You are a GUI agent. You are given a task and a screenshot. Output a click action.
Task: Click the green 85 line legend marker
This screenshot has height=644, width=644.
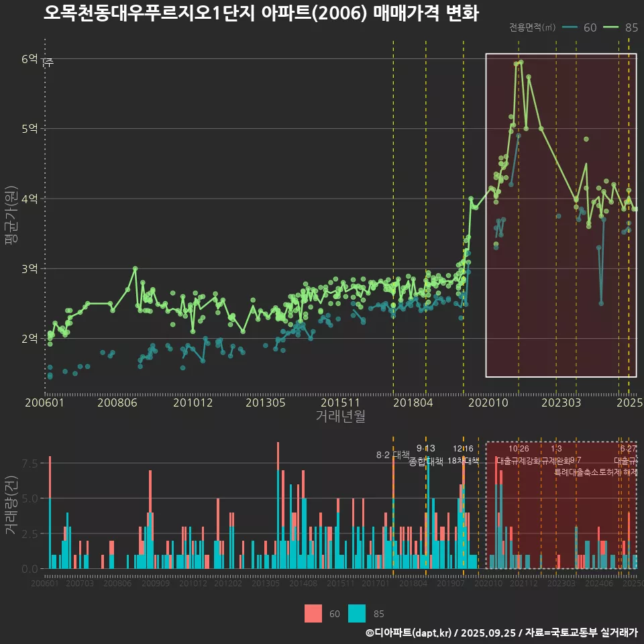click(x=612, y=28)
